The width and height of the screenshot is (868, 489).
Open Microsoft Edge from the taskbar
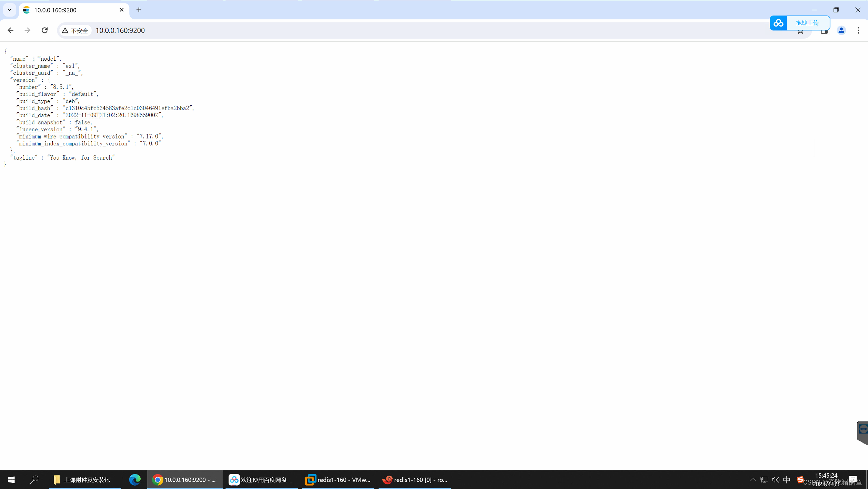(x=134, y=479)
